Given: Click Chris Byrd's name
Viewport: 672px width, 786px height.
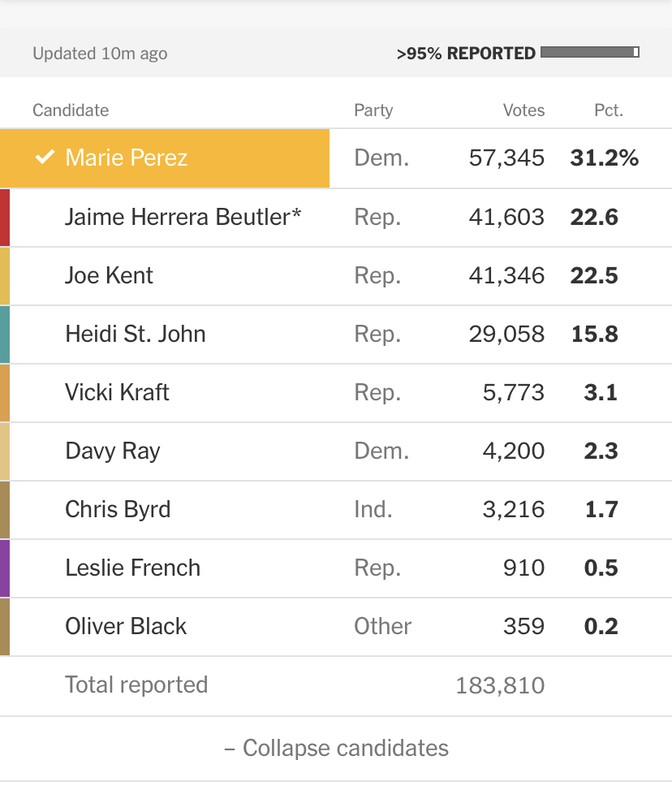Looking at the screenshot, I should coord(118,509).
